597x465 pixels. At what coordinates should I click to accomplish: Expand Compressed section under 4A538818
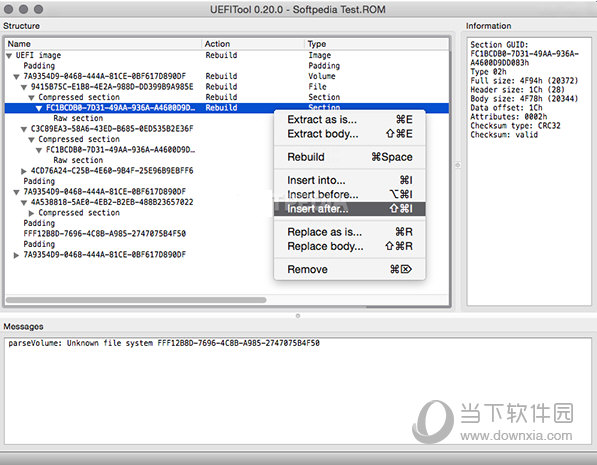pyautogui.click(x=32, y=213)
